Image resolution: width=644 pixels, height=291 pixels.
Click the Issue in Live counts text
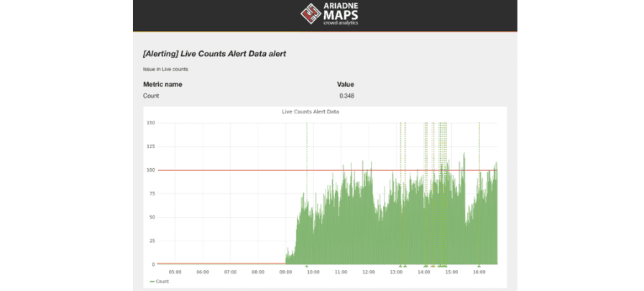point(165,70)
